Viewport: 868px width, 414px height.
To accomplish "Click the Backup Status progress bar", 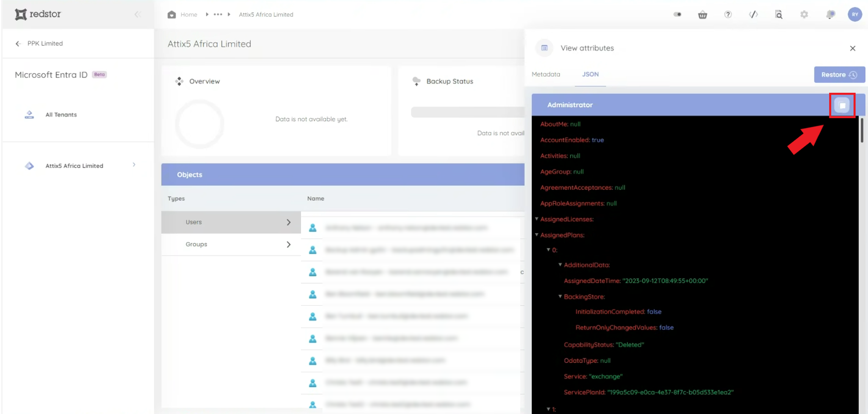I will (x=468, y=112).
